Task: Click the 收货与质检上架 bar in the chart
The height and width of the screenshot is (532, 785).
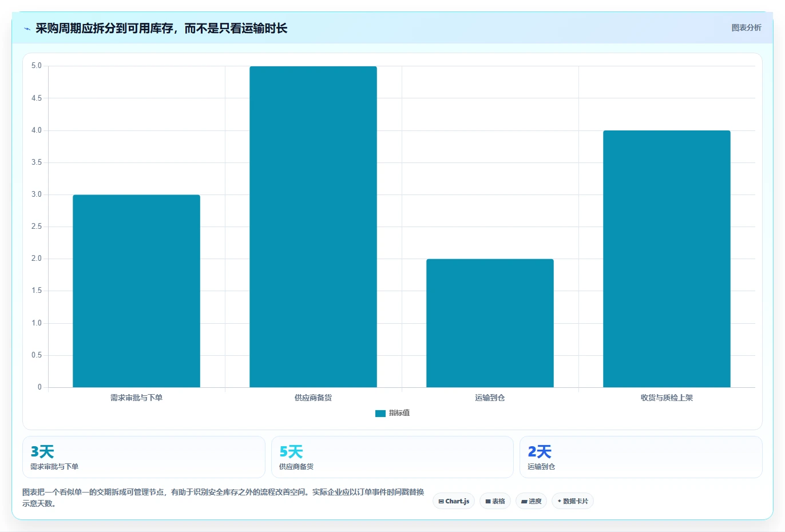Action: tap(667, 259)
